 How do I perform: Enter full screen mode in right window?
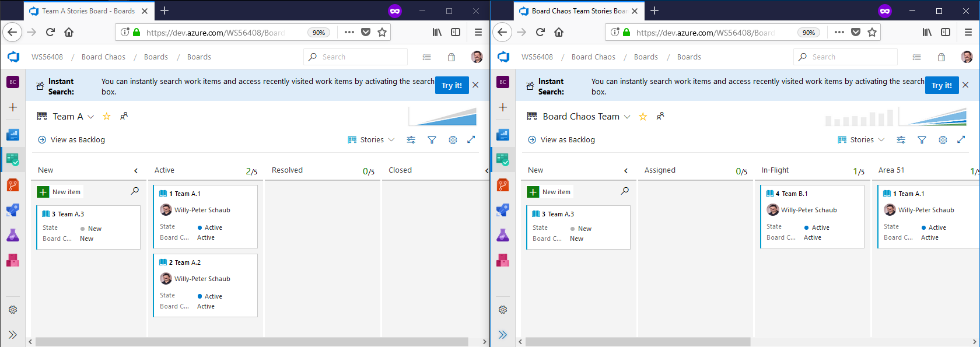click(961, 139)
